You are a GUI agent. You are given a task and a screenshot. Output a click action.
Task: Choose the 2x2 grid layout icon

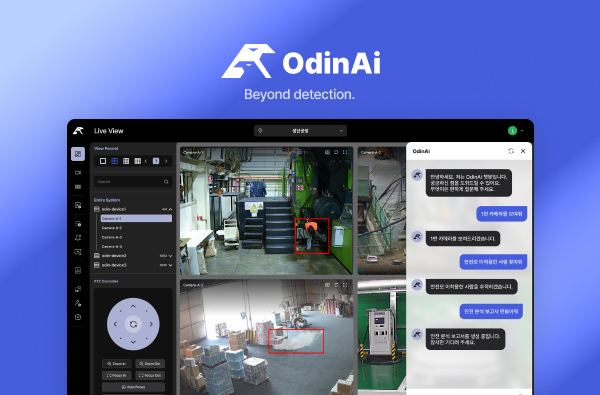(114, 161)
